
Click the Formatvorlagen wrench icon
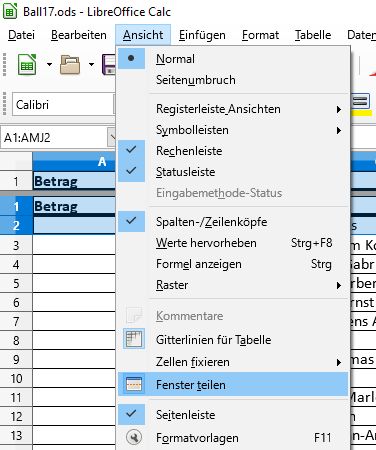click(134, 437)
